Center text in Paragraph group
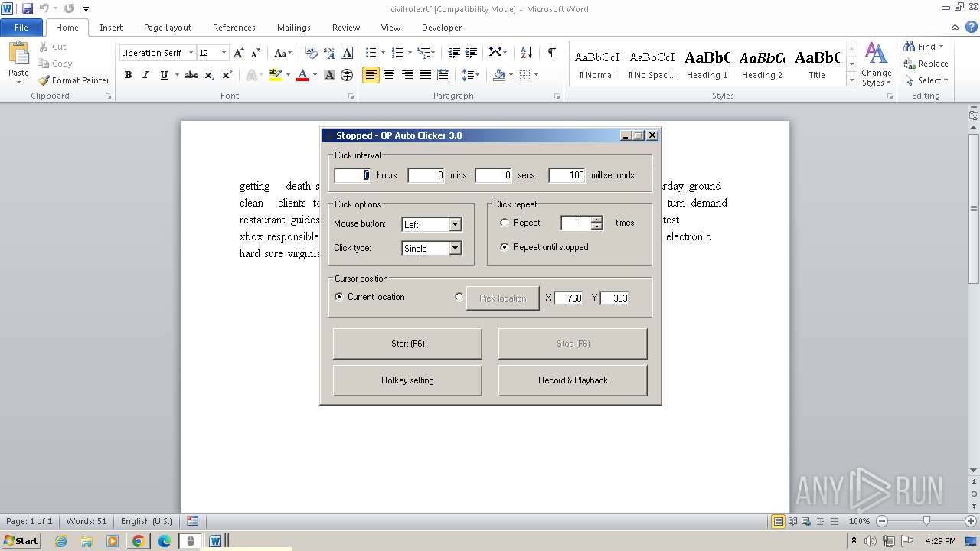Image resolution: width=980 pixels, height=551 pixels. 389,75
